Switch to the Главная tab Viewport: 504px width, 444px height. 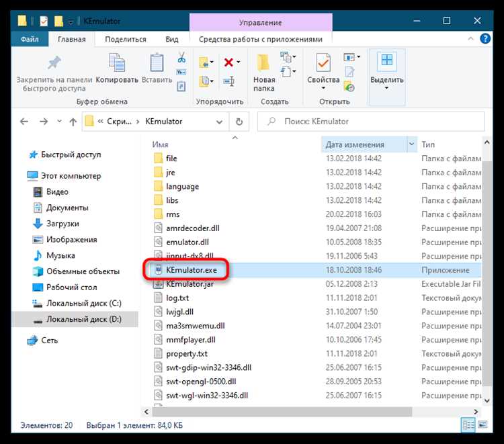[72, 39]
